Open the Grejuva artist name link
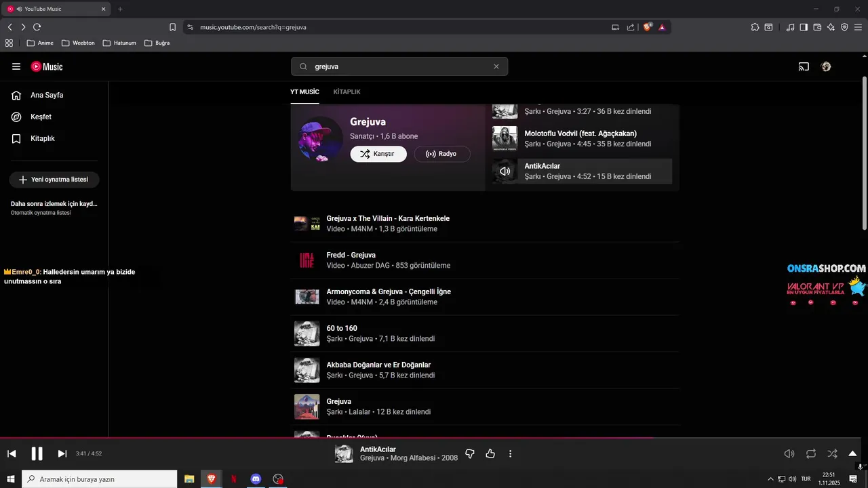868x488 pixels. [368, 122]
